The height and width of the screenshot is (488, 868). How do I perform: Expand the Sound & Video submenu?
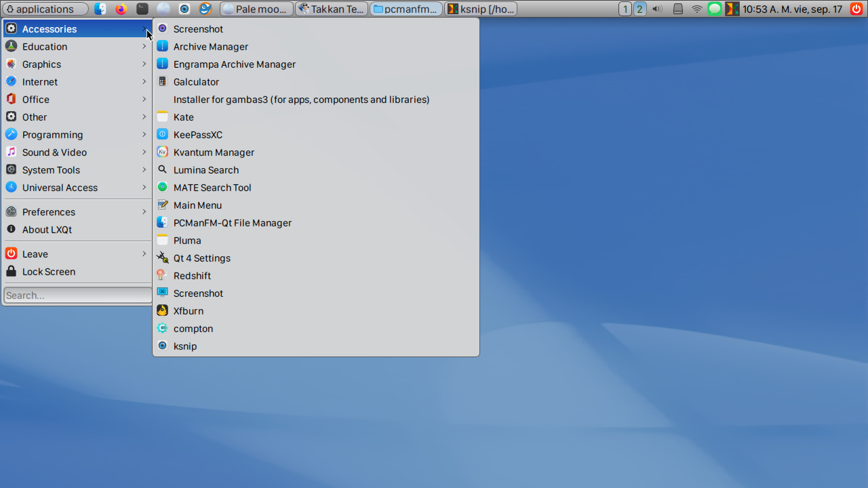pos(77,152)
